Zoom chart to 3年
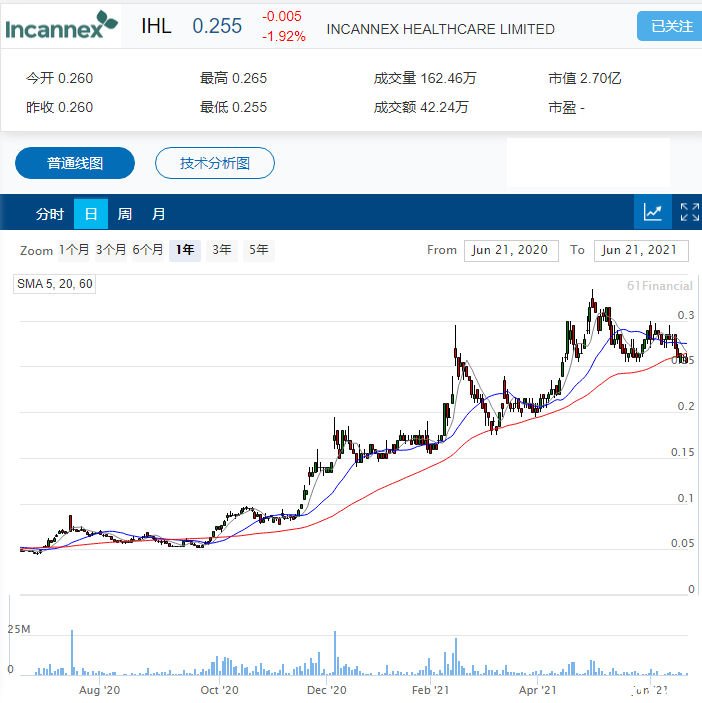Screen dimensions: 702x703 click(x=221, y=250)
